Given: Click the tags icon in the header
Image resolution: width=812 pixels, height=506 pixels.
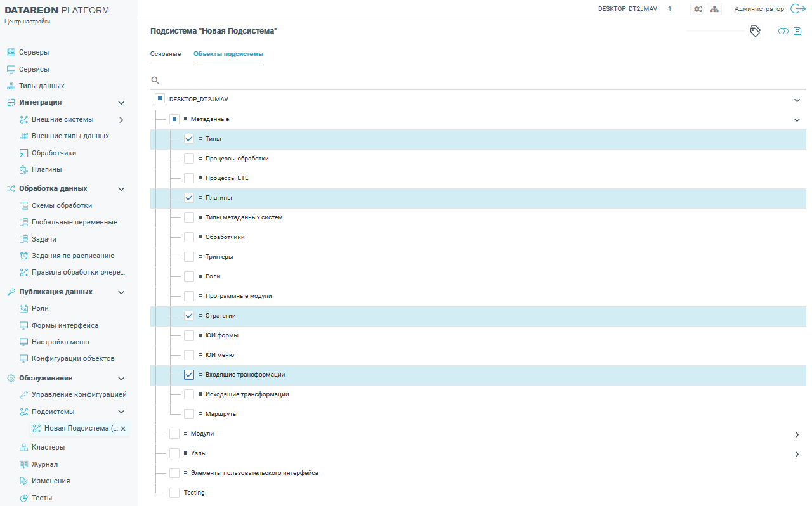Looking at the screenshot, I should [755, 31].
